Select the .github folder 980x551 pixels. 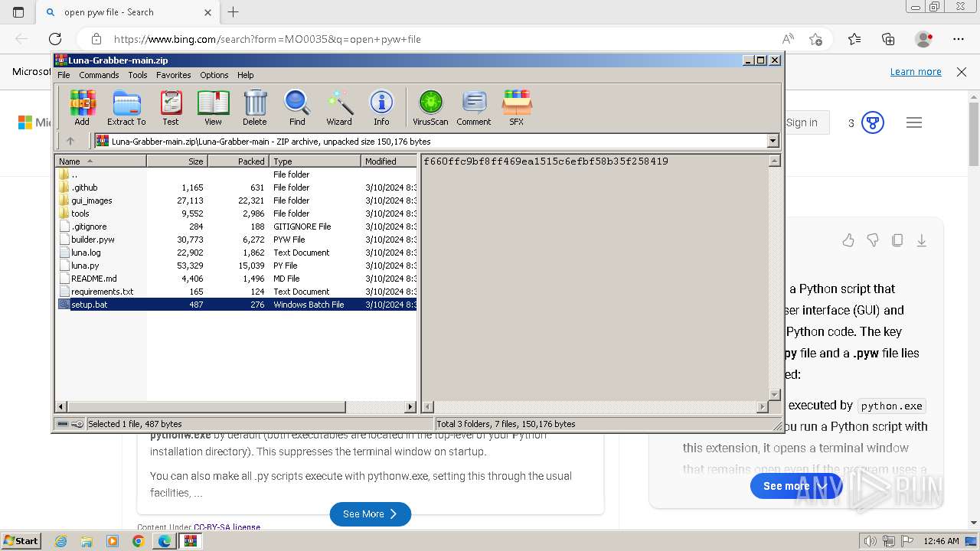coord(237,187)
